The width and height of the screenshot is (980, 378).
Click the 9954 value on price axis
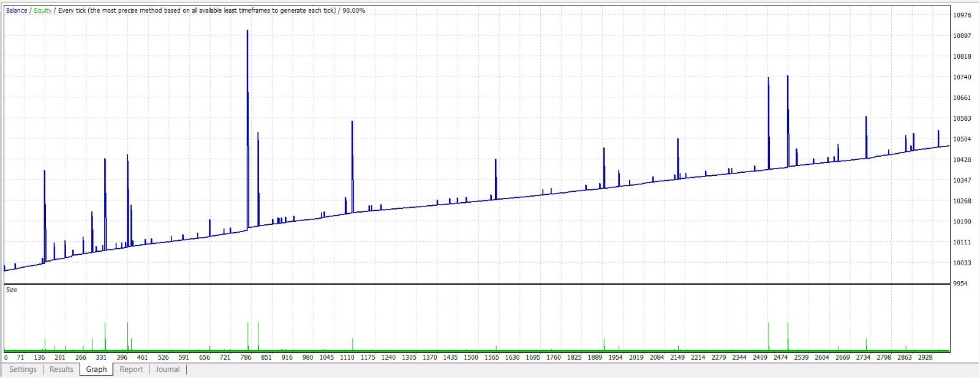(960, 284)
